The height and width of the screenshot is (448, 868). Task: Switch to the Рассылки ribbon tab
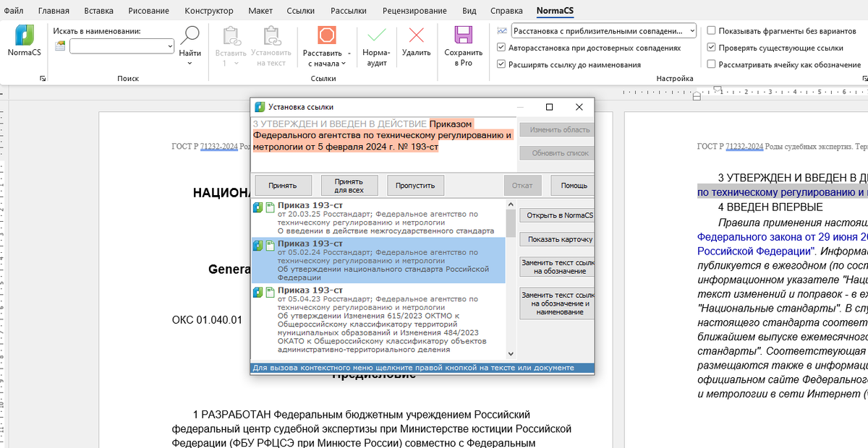coord(349,11)
